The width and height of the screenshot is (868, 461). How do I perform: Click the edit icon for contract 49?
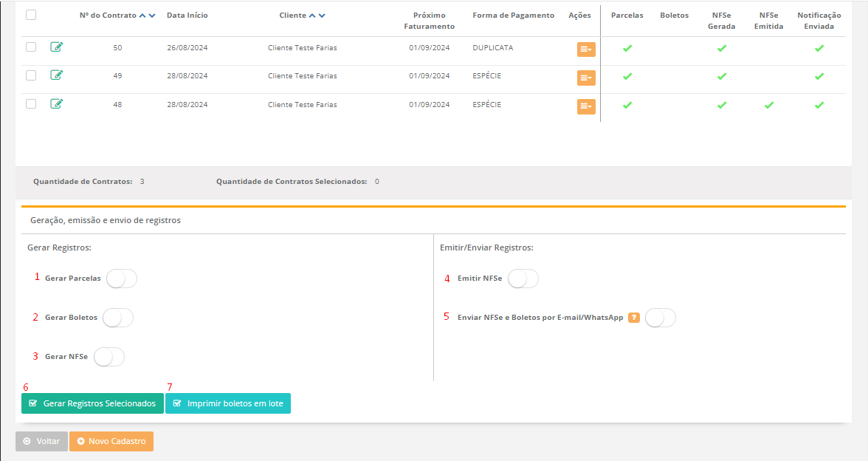pos(57,75)
